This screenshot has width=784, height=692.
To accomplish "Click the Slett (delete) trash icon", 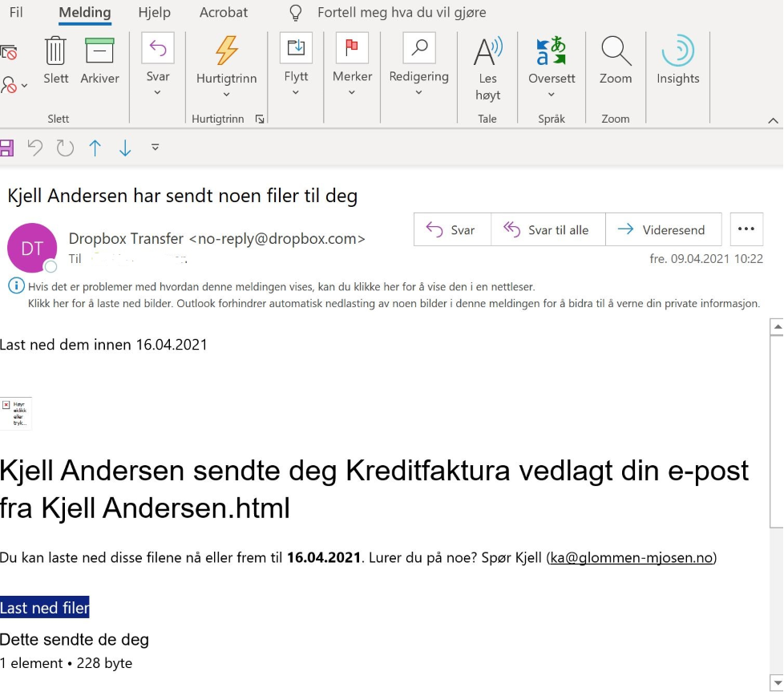I will coord(55,51).
